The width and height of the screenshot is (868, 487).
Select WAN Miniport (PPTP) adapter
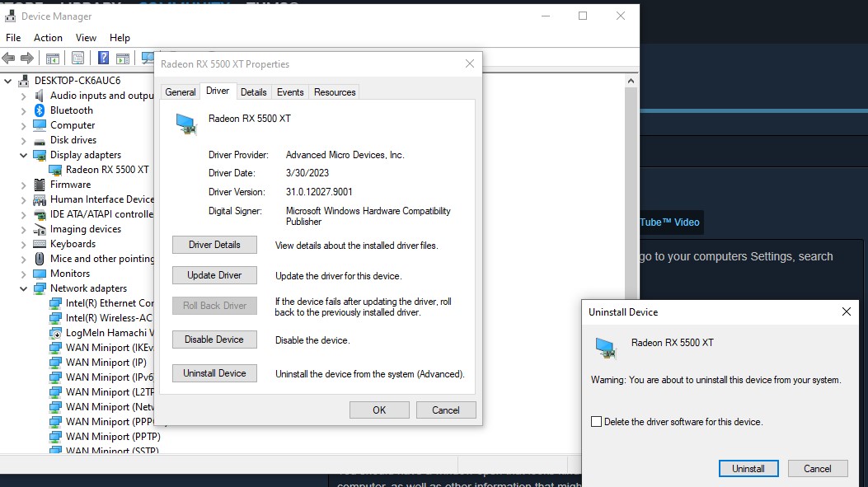pyautogui.click(x=113, y=437)
